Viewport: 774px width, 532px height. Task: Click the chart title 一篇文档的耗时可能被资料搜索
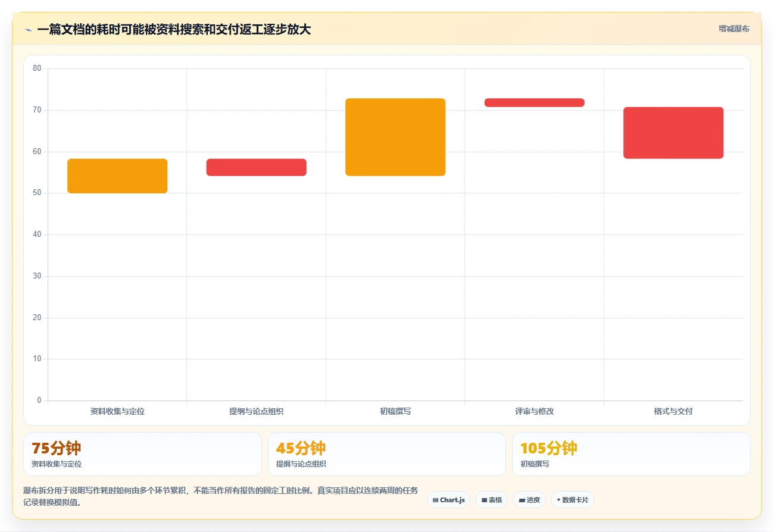[174, 29]
